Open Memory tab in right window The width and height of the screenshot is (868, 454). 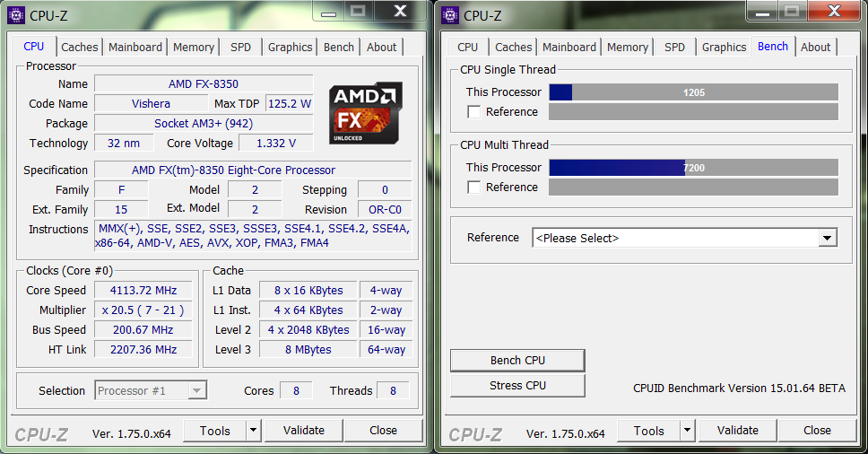(627, 47)
